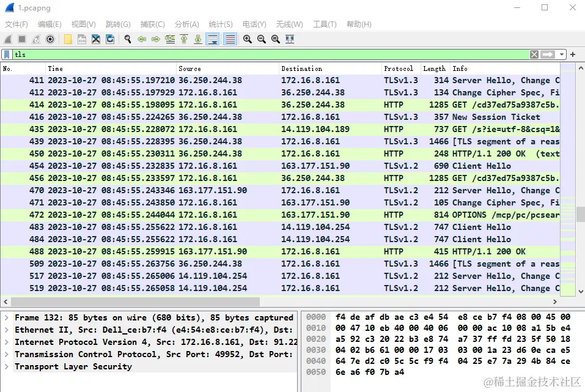Expand the Ethernet II details row

tap(7, 330)
